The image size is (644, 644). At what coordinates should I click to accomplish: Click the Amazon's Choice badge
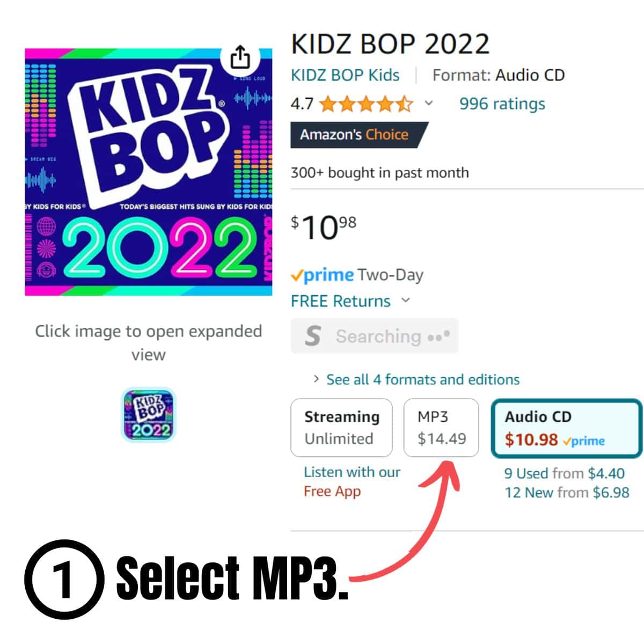point(355,135)
